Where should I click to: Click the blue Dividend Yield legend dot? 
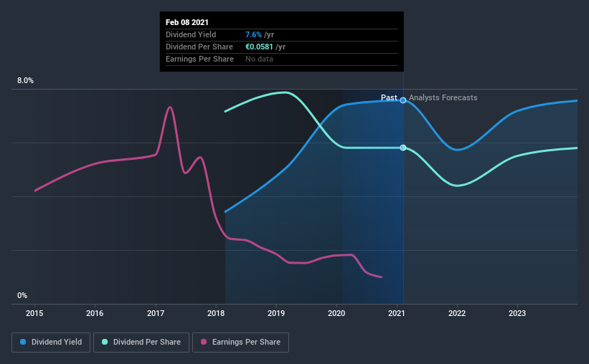click(23, 342)
